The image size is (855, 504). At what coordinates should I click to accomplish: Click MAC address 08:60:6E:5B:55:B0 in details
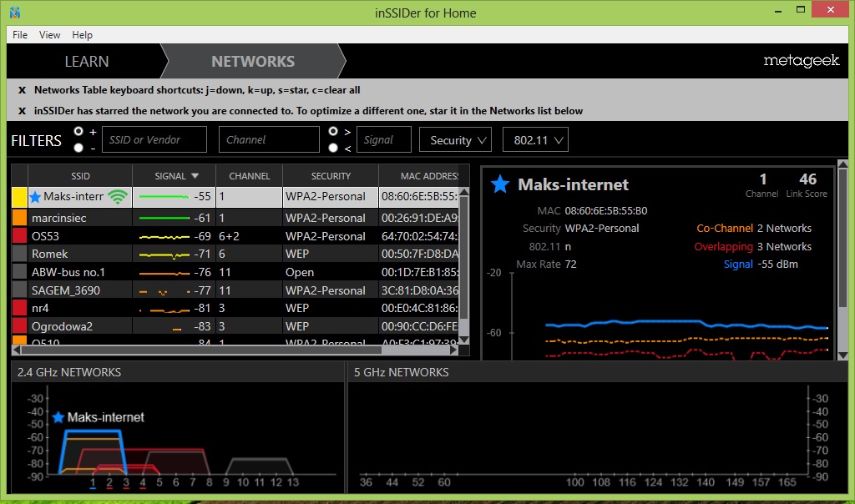[x=606, y=211]
